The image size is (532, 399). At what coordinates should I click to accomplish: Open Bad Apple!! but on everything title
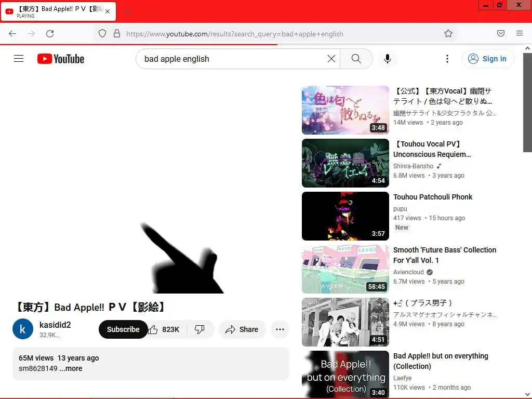click(441, 361)
